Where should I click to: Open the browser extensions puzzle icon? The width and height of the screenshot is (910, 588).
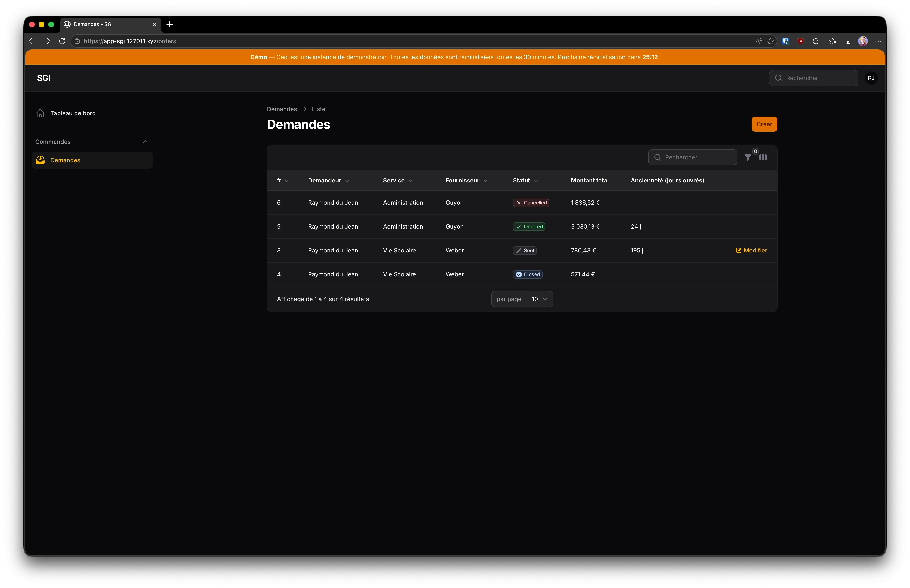[816, 41]
